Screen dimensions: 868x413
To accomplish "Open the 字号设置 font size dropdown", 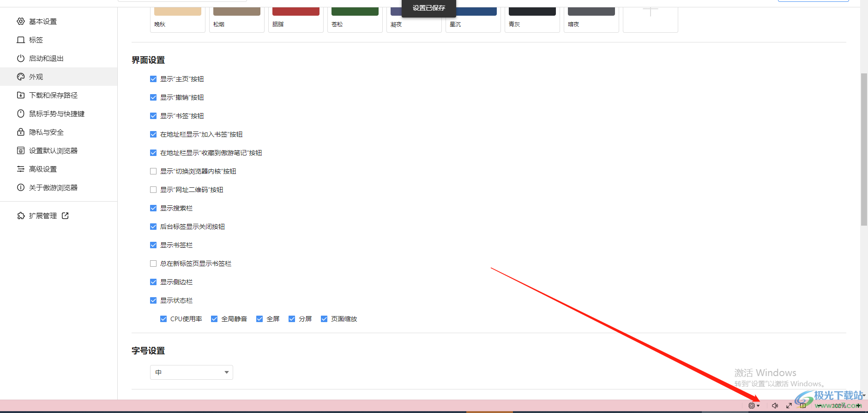I will click(192, 372).
